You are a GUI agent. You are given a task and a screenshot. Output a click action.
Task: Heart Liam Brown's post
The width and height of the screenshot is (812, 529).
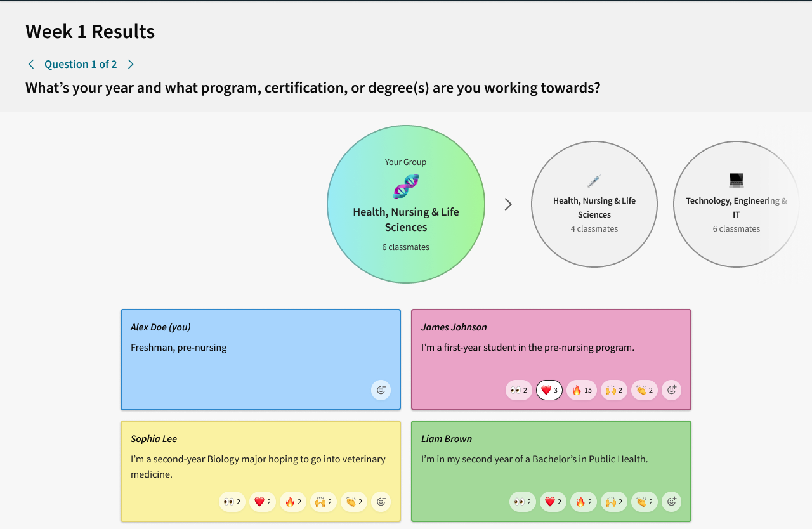coord(553,501)
